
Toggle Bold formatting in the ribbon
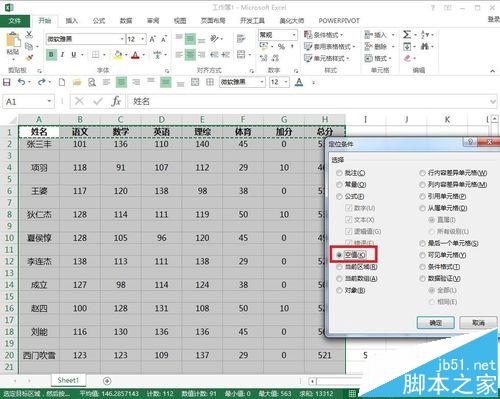pyautogui.click(x=51, y=55)
